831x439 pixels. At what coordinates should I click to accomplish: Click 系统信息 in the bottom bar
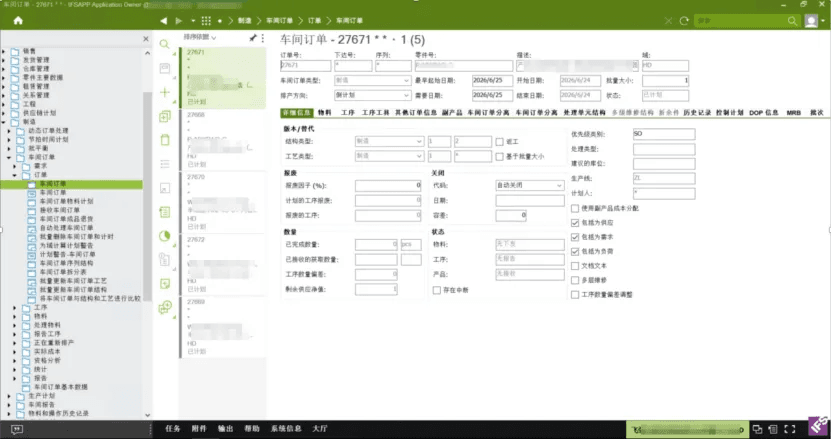tap(286, 429)
